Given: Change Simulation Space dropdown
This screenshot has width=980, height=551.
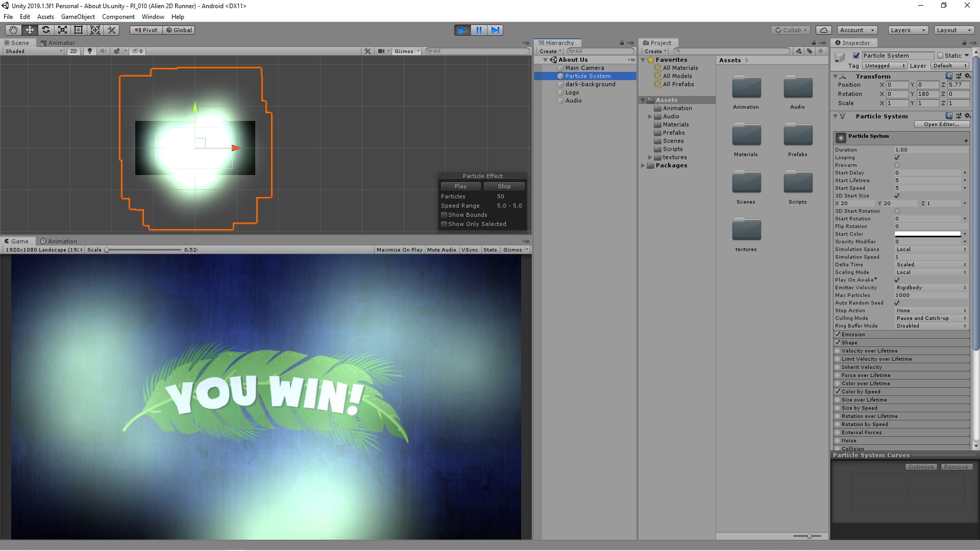Looking at the screenshot, I should [931, 249].
